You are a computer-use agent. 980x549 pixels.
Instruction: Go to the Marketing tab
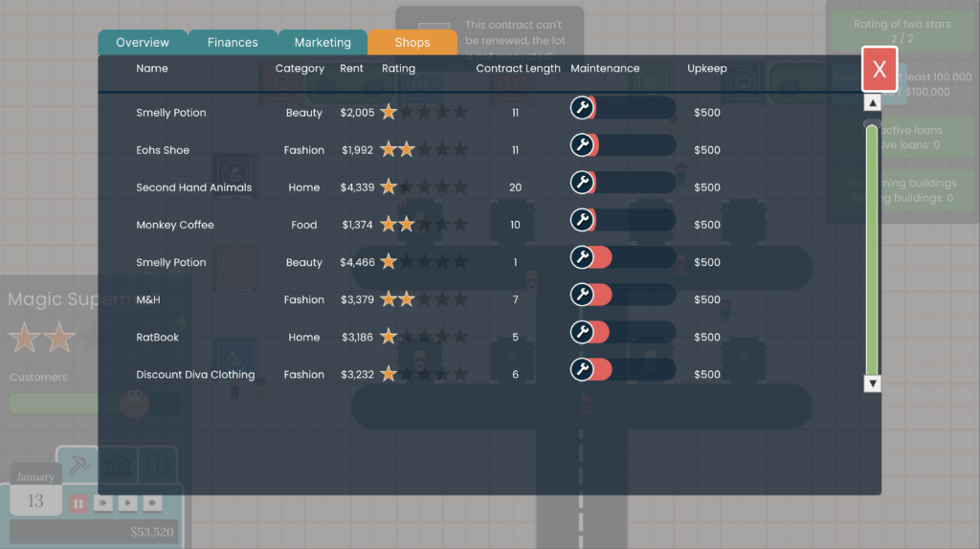point(323,43)
